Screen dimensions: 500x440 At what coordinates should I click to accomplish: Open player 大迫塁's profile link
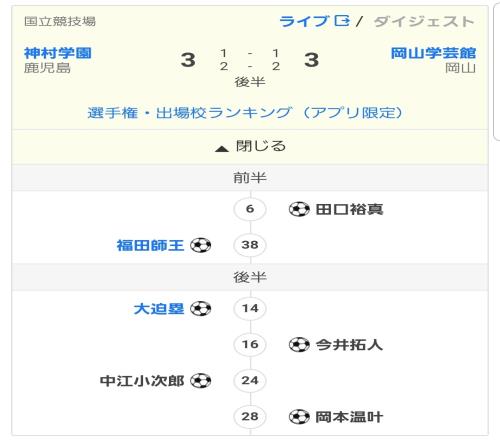159,309
